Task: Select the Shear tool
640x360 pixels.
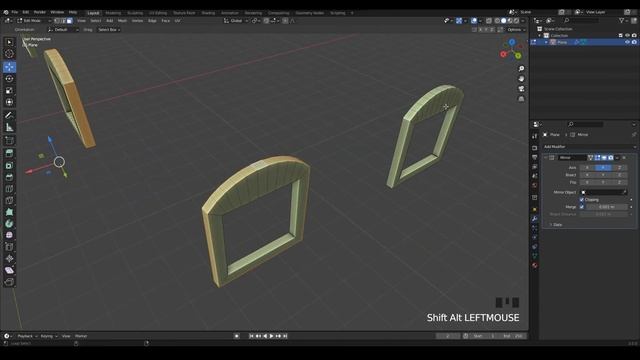Action: (x=9, y=270)
